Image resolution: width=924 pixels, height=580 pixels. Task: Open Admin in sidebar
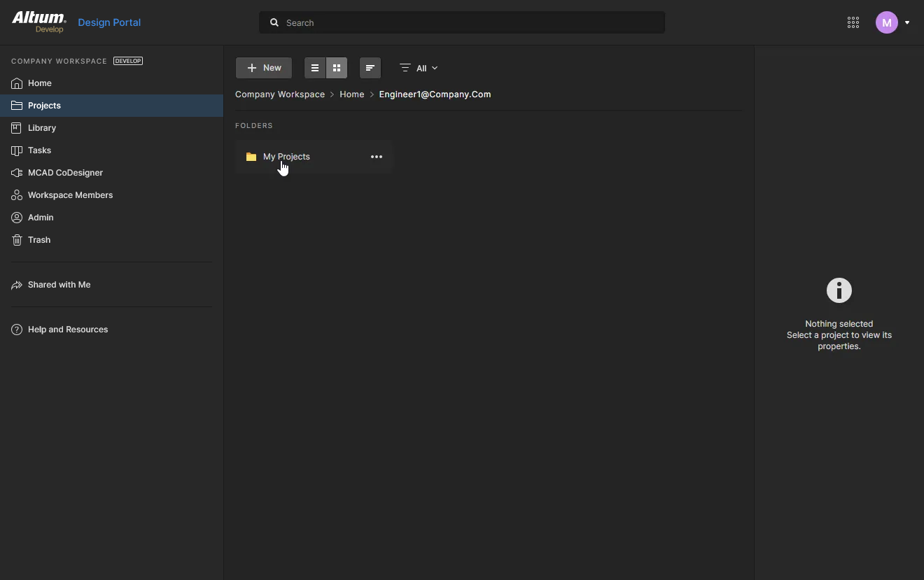click(x=112, y=218)
